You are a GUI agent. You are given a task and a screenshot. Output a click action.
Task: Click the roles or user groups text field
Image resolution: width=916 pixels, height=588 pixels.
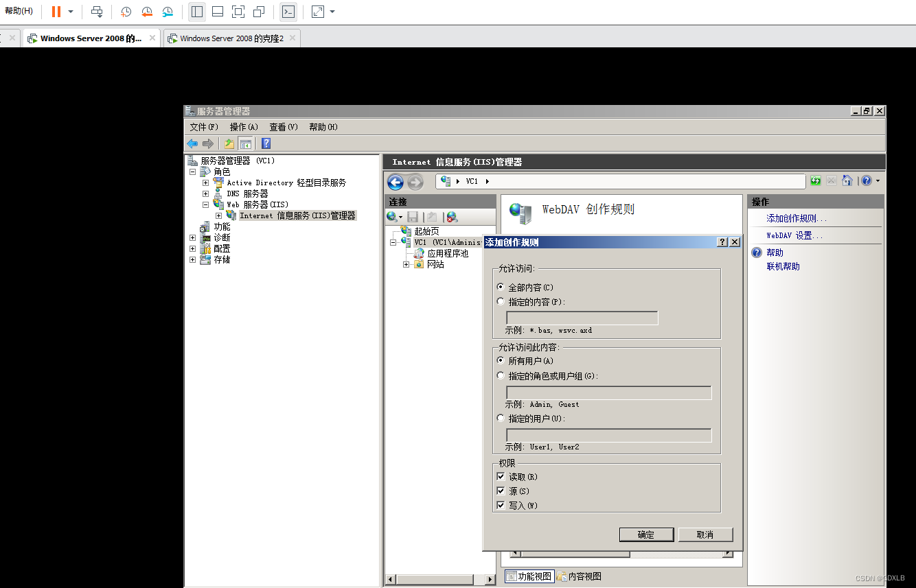click(609, 392)
